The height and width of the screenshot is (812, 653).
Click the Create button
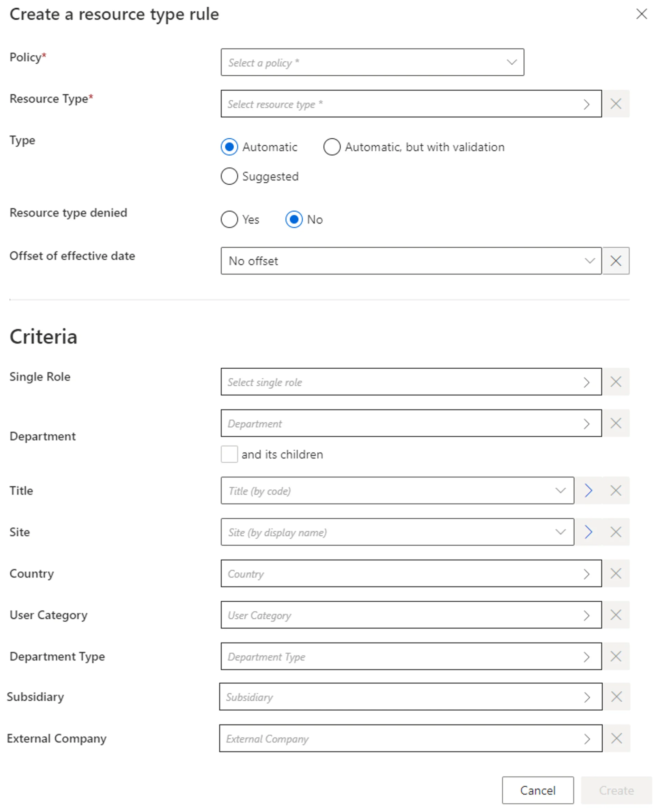(616, 790)
